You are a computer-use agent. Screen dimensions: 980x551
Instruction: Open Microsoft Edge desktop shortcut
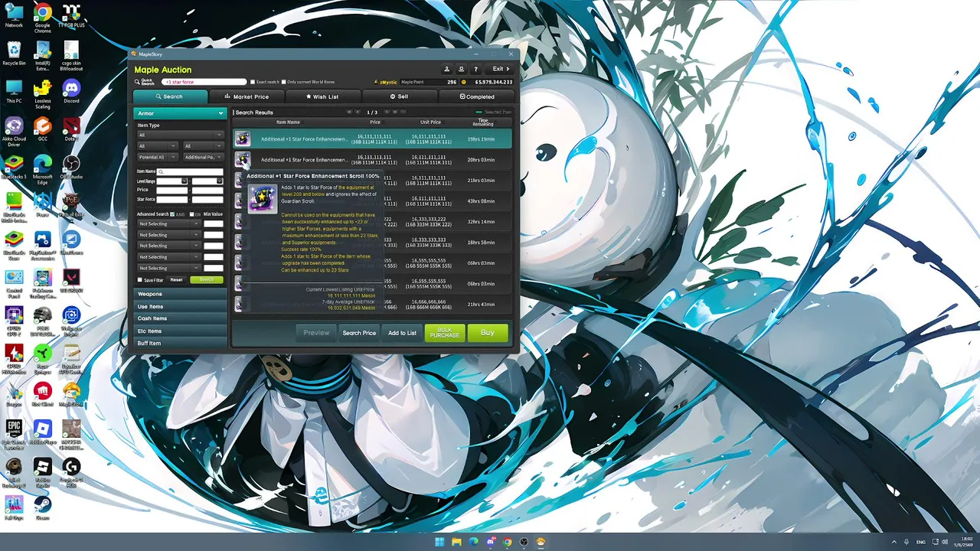tap(43, 169)
